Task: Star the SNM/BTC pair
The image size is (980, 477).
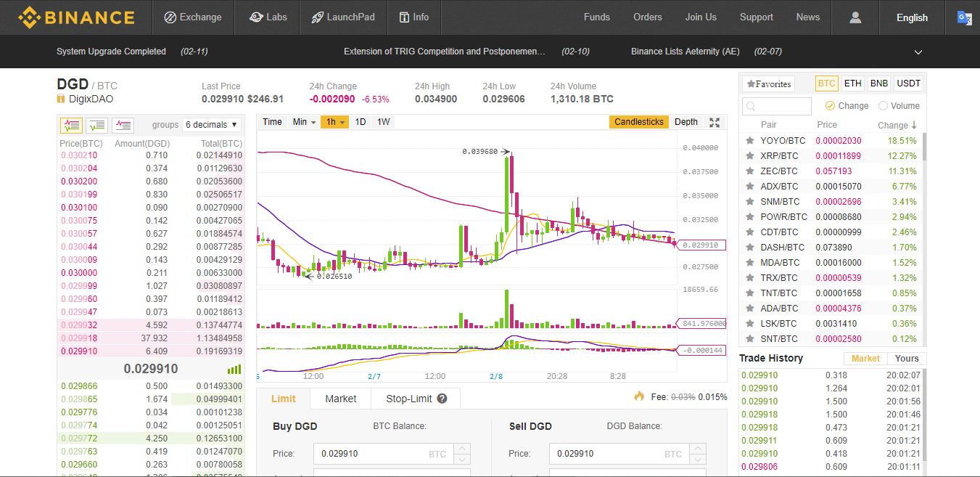Action: click(750, 202)
